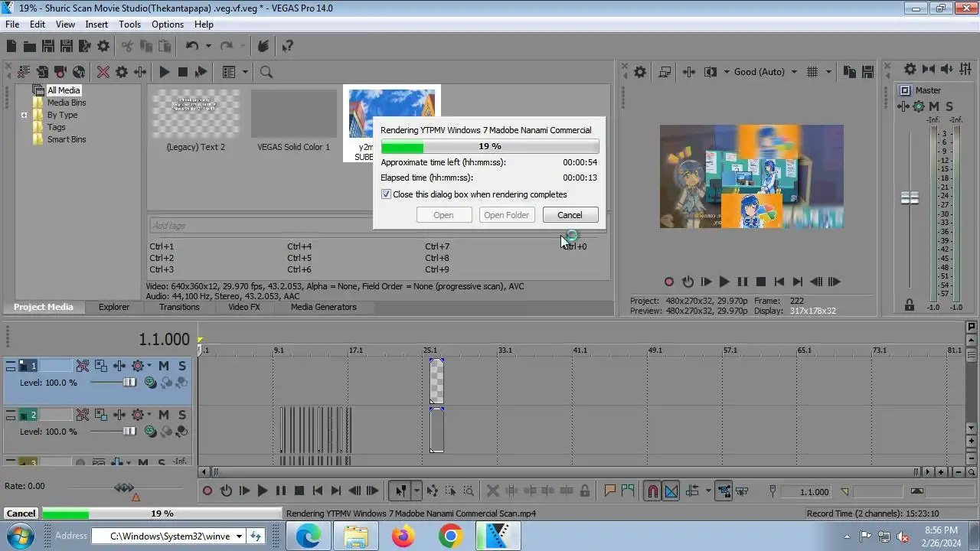980x551 pixels.
Task: Open Master FX icon under Master label
Action: pos(903,106)
